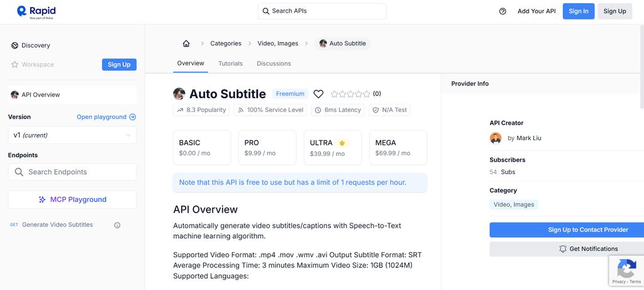Click the reCAPTCHA Terms link

coord(635,282)
